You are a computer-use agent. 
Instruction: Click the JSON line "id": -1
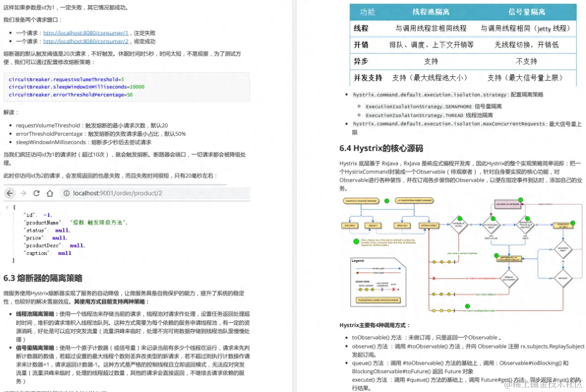(x=37, y=215)
